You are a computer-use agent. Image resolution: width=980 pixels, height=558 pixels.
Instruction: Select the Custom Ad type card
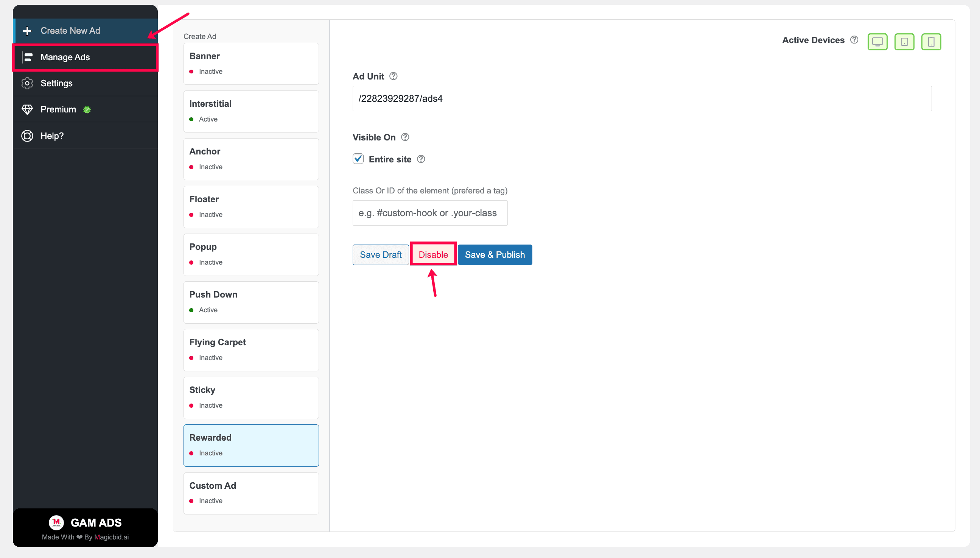click(x=251, y=493)
